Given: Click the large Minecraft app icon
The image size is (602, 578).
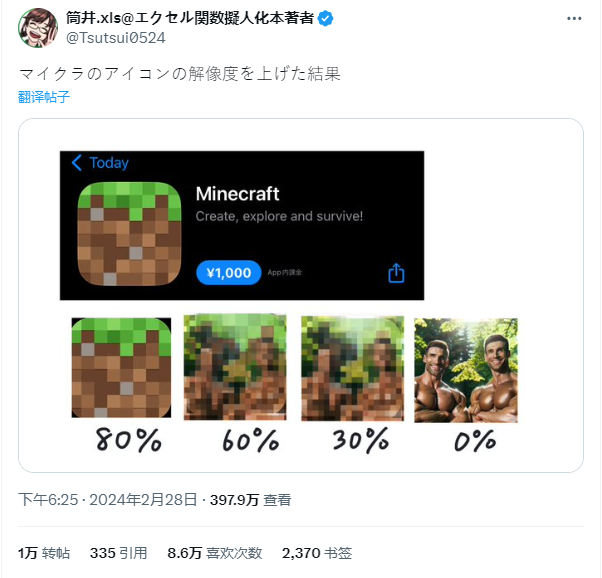Looking at the screenshot, I should [x=129, y=234].
